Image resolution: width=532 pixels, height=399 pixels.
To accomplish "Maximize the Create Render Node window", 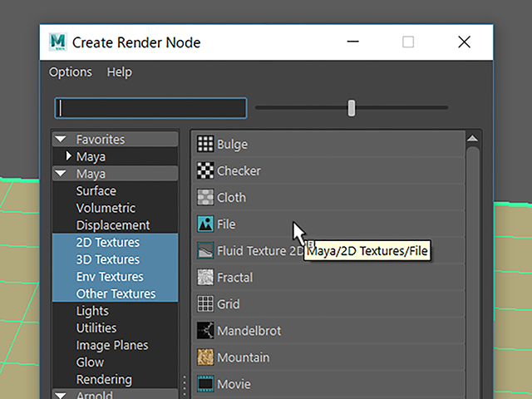I will pyautogui.click(x=408, y=42).
